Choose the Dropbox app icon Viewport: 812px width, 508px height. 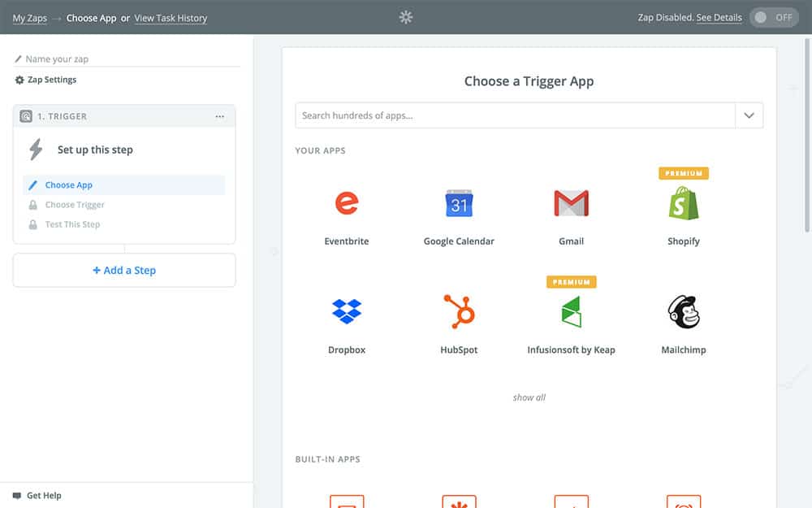click(x=347, y=311)
